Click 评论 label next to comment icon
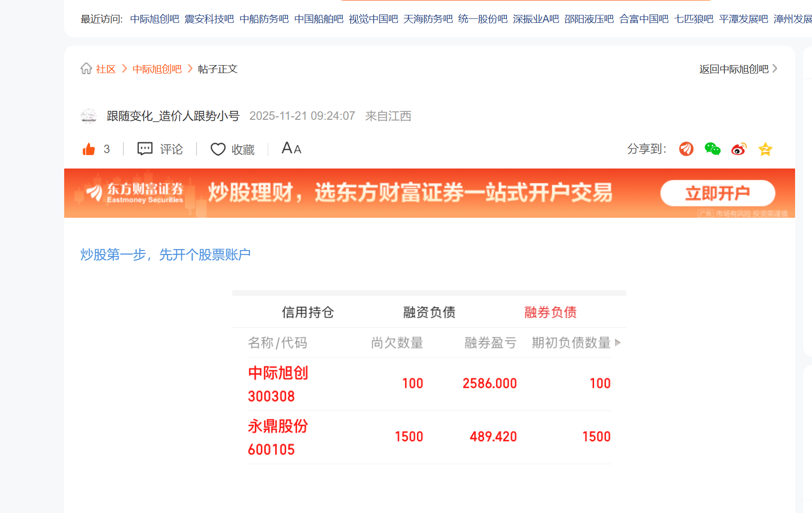This screenshot has height=513, width=812. pyautogui.click(x=172, y=149)
